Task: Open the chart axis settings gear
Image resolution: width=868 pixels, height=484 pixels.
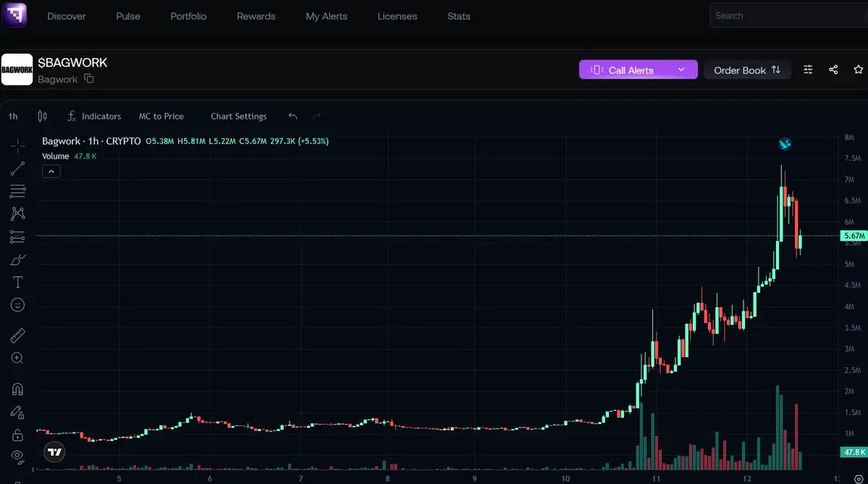Action: 859,478
